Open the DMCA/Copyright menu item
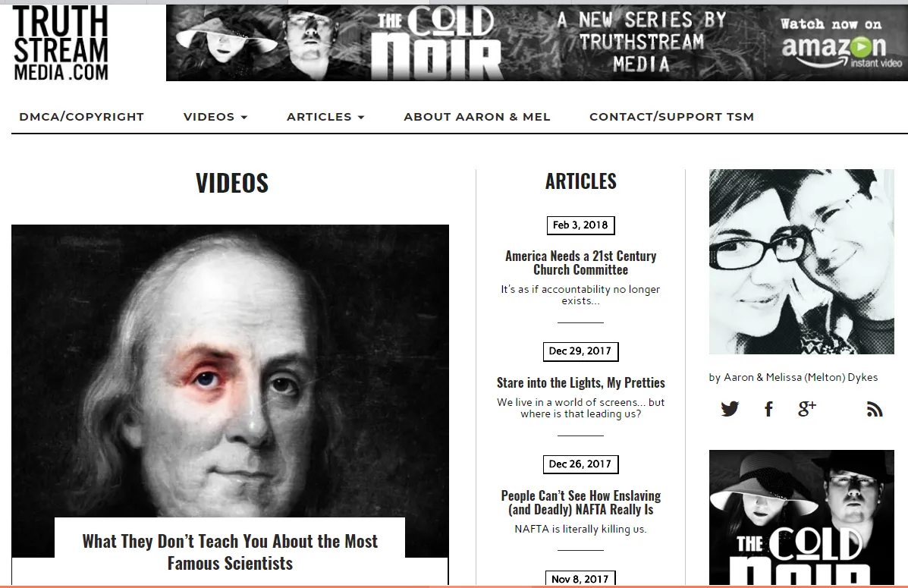The image size is (908, 588). [x=82, y=116]
